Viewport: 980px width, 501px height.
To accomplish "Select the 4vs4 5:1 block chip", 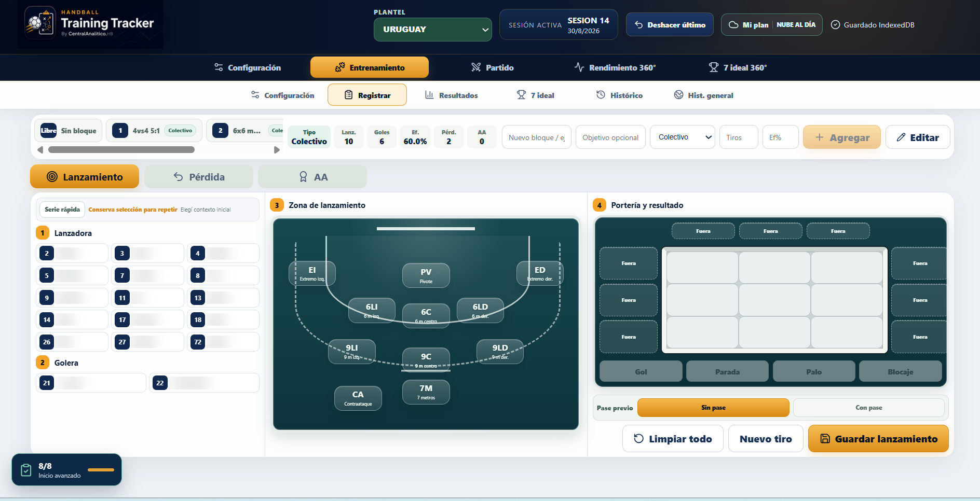I will point(154,131).
